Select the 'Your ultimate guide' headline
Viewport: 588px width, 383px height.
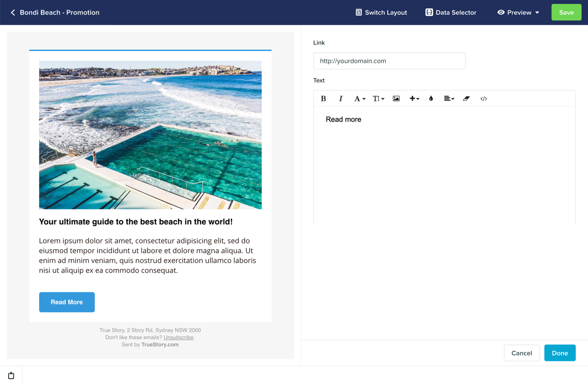click(136, 222)
